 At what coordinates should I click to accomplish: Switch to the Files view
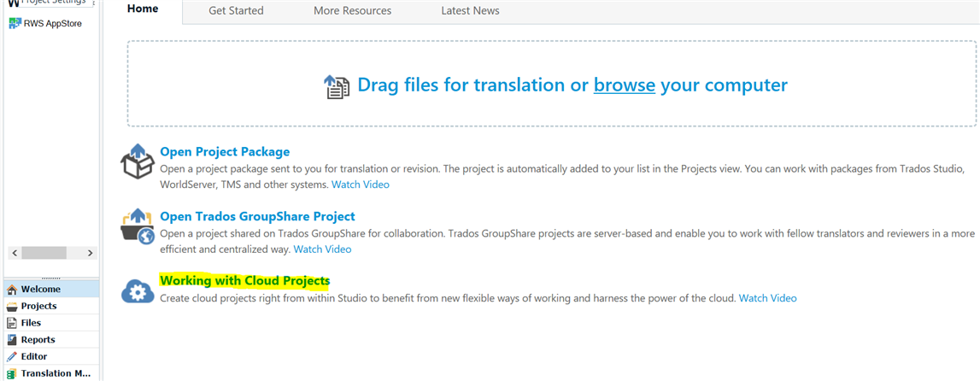[51, 323]
